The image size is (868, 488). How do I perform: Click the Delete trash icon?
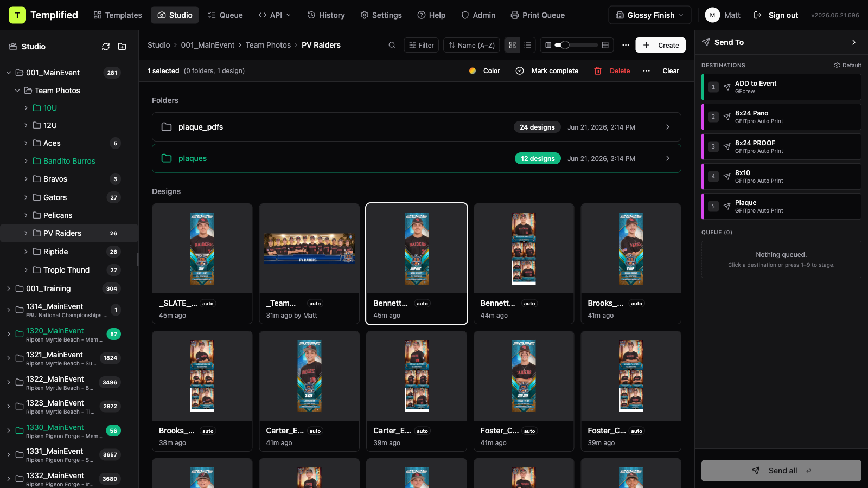click(598, 71)
